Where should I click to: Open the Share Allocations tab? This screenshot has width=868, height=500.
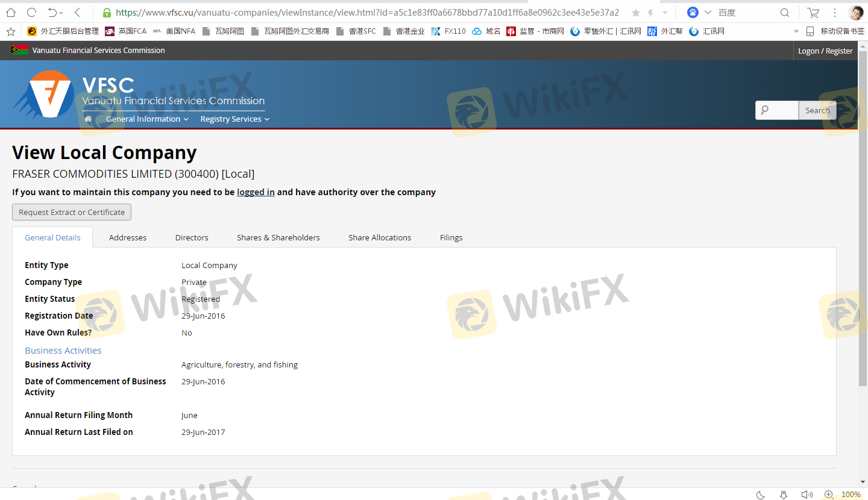pos(380,237)
